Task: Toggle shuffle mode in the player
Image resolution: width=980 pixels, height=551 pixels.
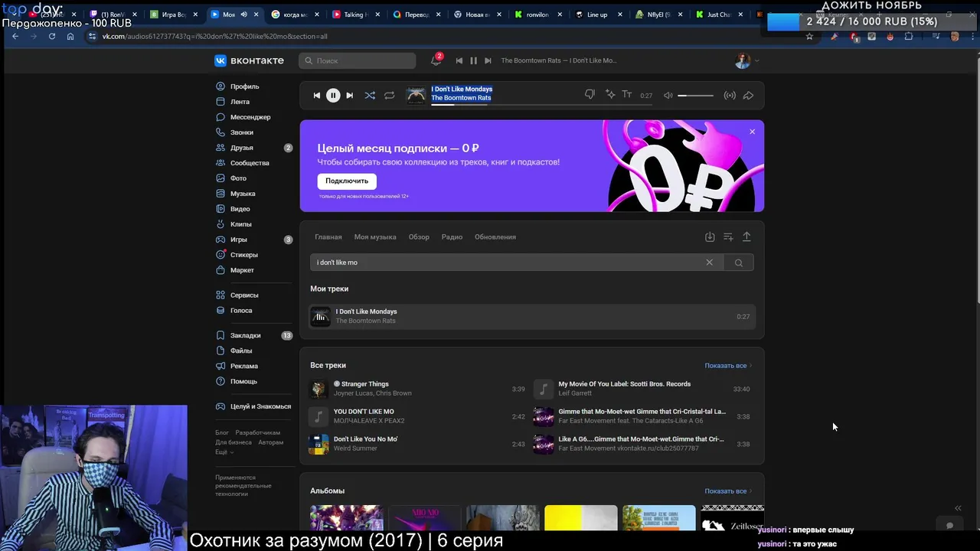Action: coord(370,95)
